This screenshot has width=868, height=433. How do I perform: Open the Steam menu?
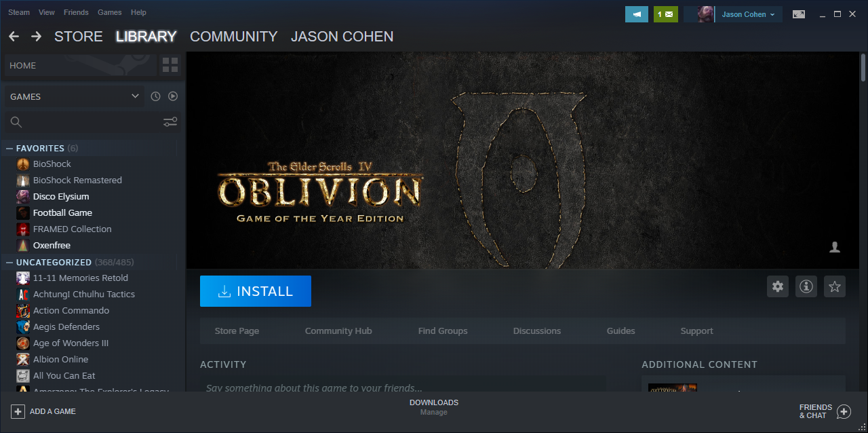(x=19, y=12)
